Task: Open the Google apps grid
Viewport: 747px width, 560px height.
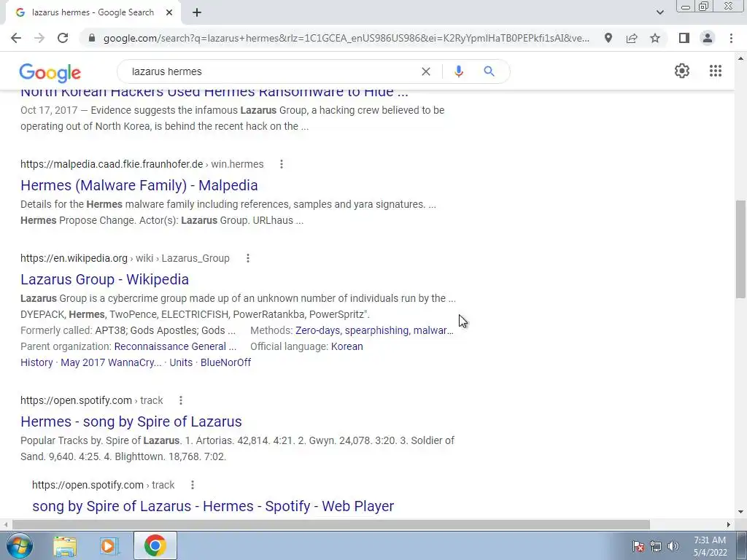Action: 715,71
